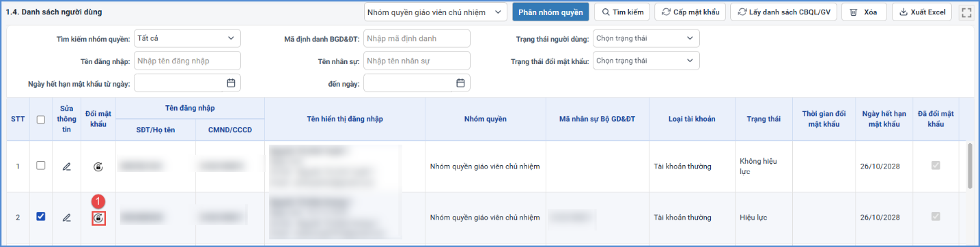Viewport: 980px width, 247px height.
Task: Click the fullscreen expand icon
Action: [x=966, y=12]
